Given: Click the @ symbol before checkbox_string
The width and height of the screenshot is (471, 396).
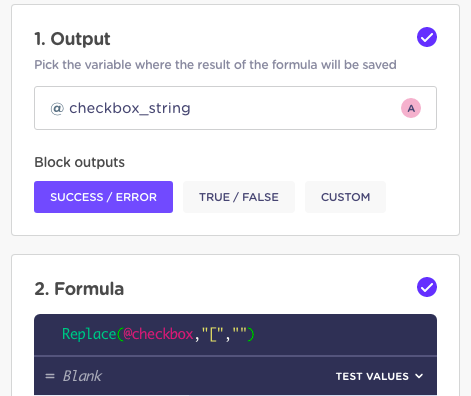Looking at the screenshot, I should point(57,108).
